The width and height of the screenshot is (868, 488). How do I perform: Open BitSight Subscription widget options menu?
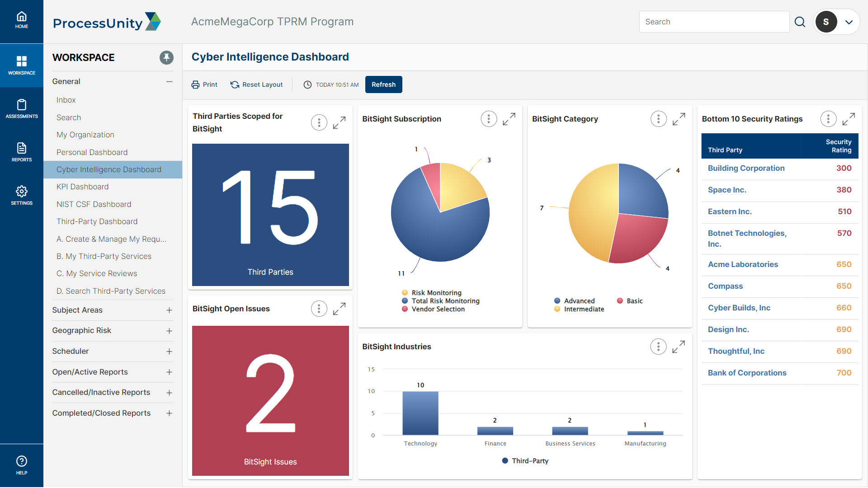(489, 119)
